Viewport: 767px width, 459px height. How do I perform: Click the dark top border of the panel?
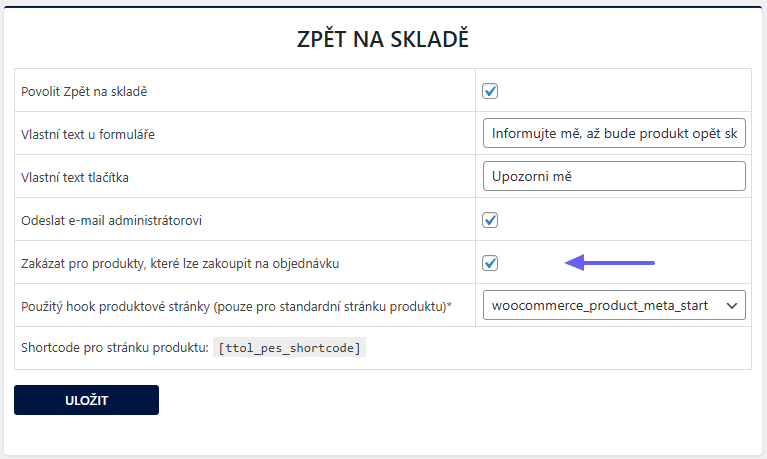click(383, 6)
